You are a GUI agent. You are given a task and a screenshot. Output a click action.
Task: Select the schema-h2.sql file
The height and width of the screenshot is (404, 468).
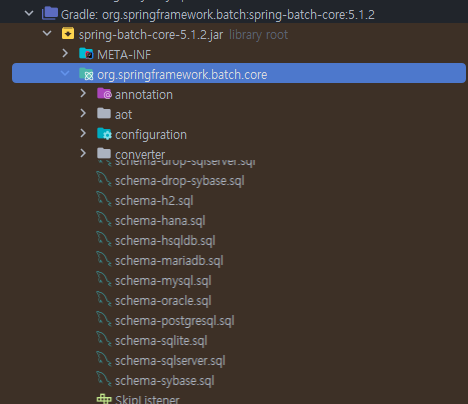point(154,201)
